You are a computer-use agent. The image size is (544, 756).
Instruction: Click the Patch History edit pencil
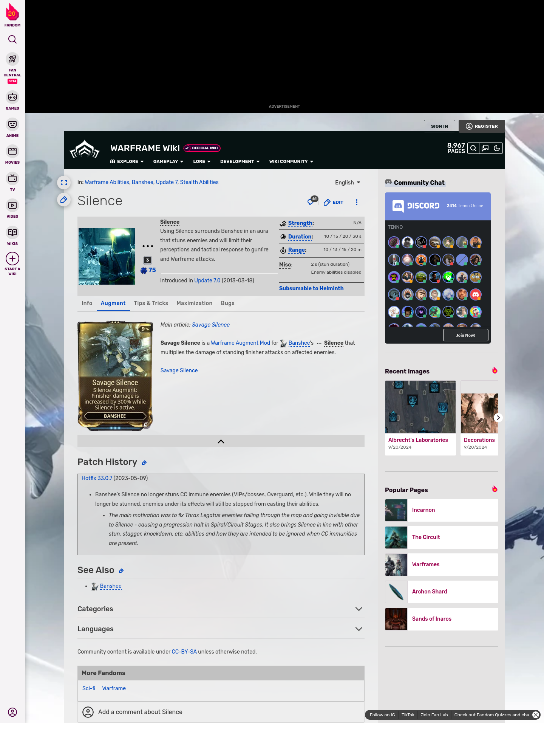pyautogui.click(x=144, y=463)
